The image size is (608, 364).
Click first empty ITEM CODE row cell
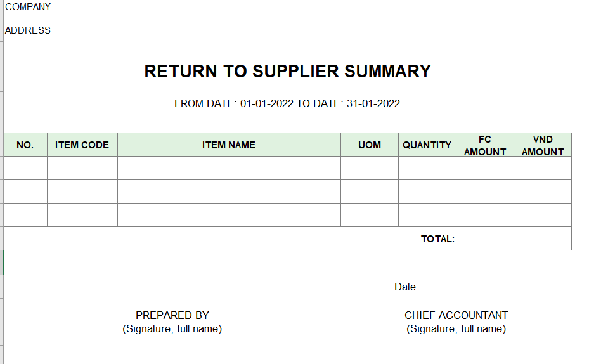pos(82,168)
